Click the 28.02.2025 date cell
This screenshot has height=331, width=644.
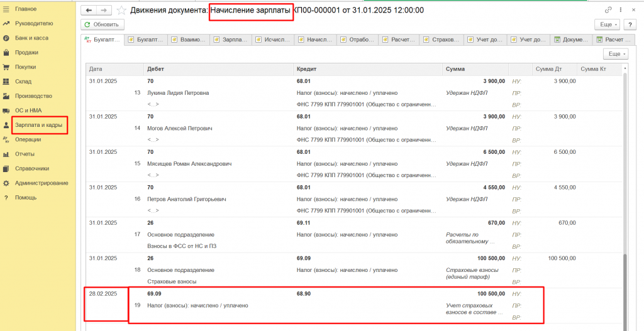point(103,294)
